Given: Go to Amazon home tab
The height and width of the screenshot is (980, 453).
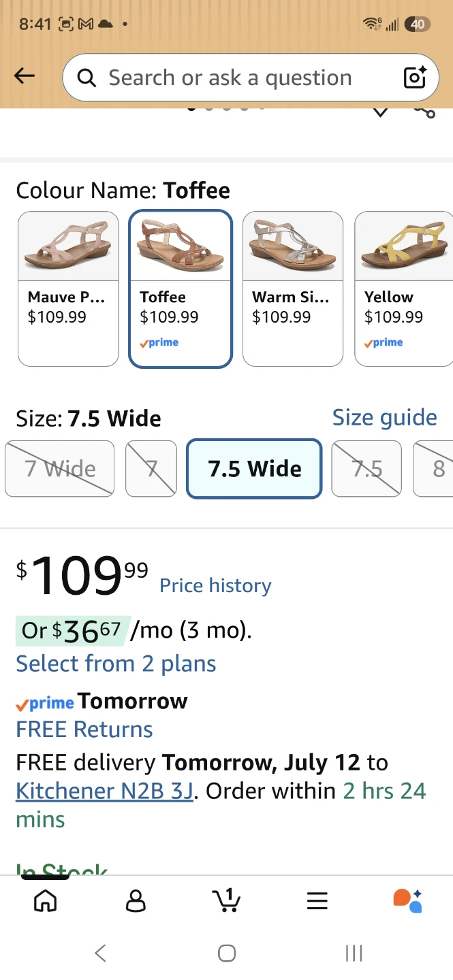Looking at the screenshot, I should coord(45,900).
